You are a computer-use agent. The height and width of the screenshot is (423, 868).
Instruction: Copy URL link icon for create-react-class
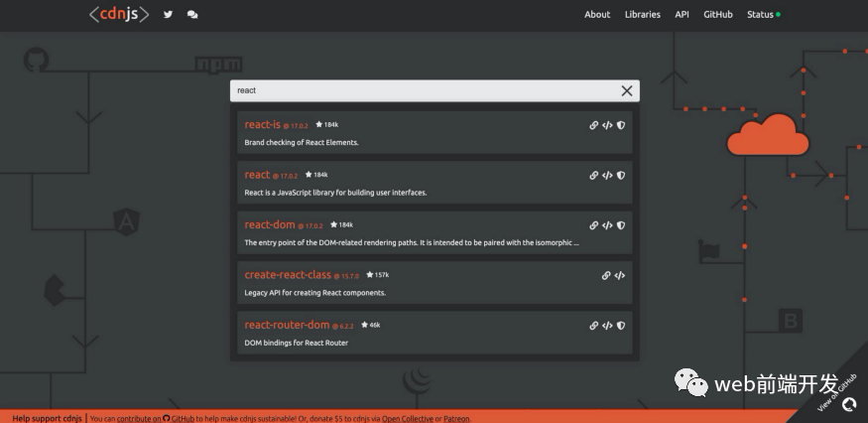point(606,275)
